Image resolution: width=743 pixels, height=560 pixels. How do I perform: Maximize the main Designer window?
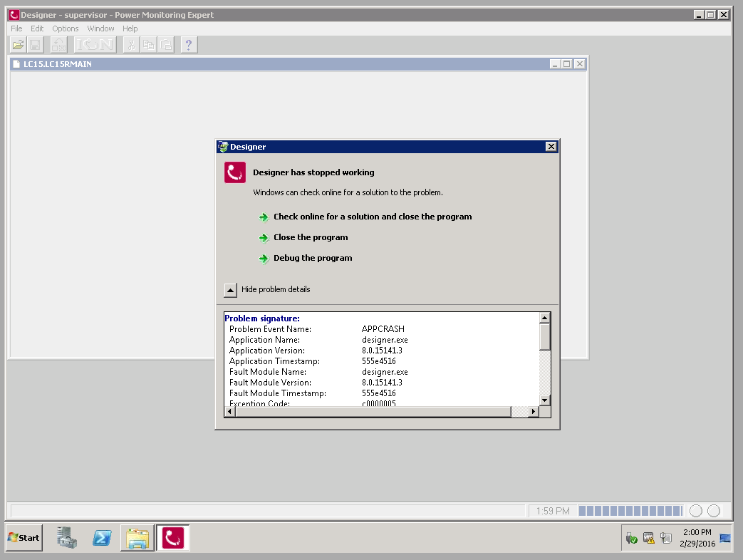(711, 15)
